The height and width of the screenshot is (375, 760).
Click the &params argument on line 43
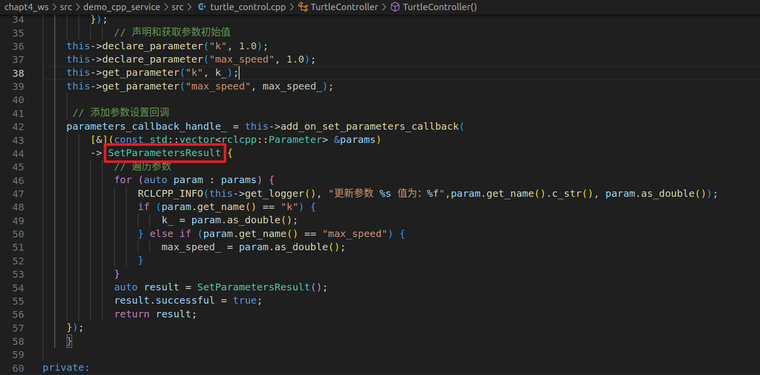coord(355,141)
